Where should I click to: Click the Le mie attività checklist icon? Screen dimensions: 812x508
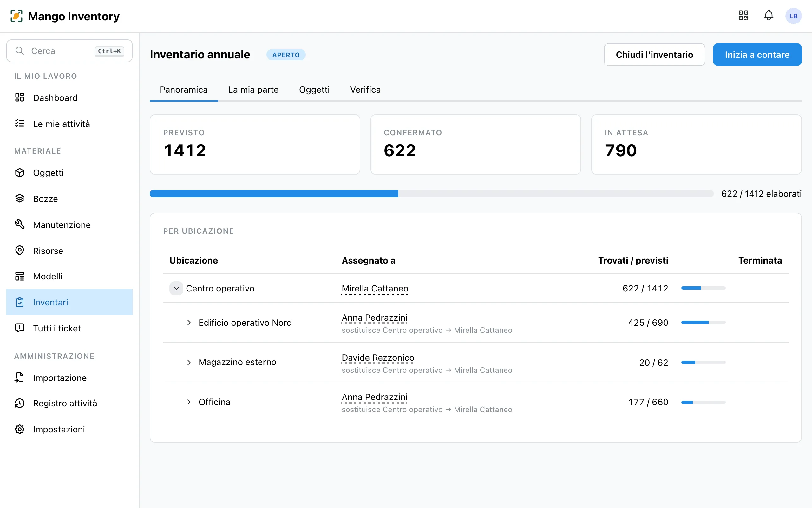click(x=19, y=123)
